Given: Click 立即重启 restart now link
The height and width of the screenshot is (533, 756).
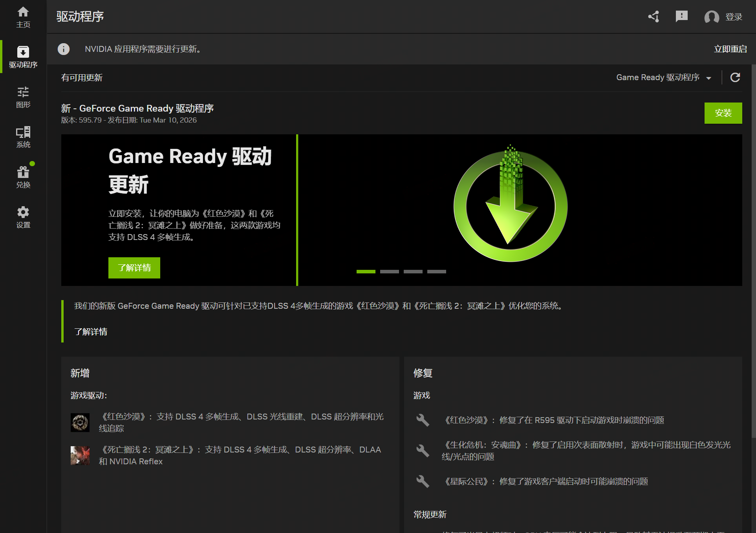Looking at the screenshot, I should point(730,49).
